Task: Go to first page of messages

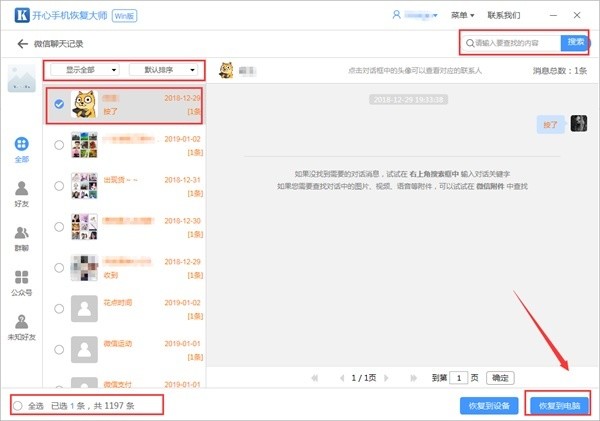Action: (x=315, y=378)
